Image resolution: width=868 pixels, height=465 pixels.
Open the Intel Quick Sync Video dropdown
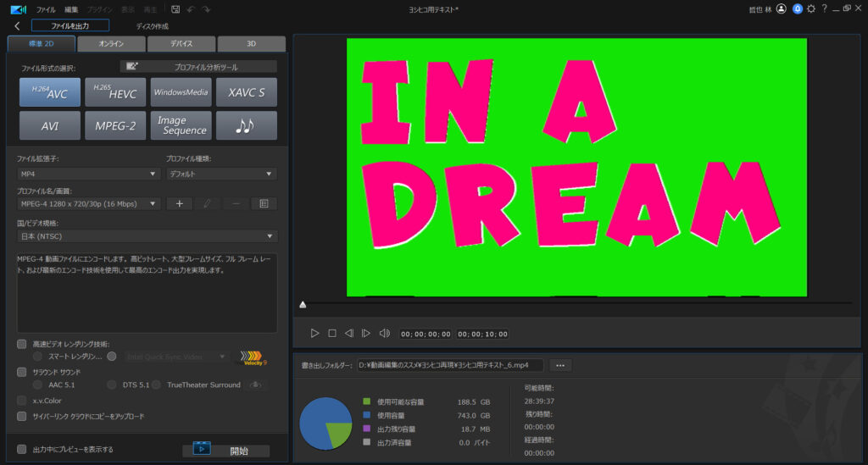176,357
